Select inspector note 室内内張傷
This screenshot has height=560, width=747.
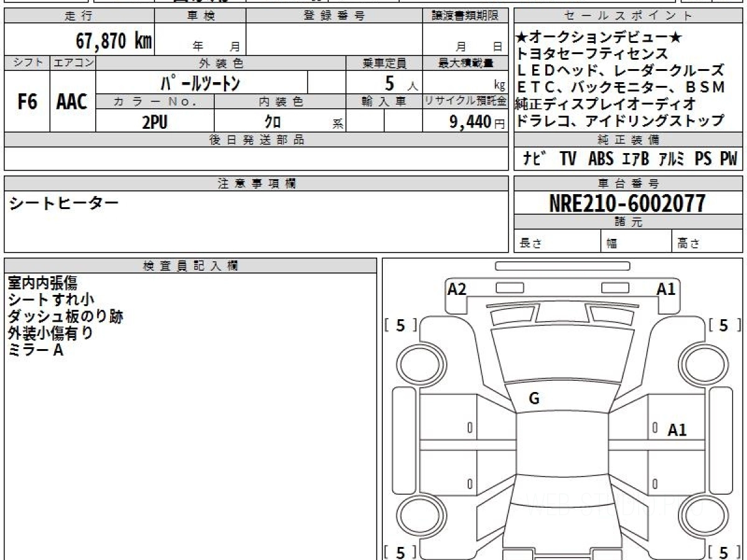[x=42, y=283]
